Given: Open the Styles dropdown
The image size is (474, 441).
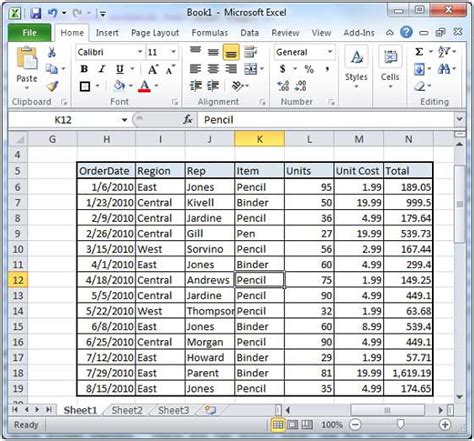Looking at the screenshot, I should pyautogui.click(x=356, y=68).
